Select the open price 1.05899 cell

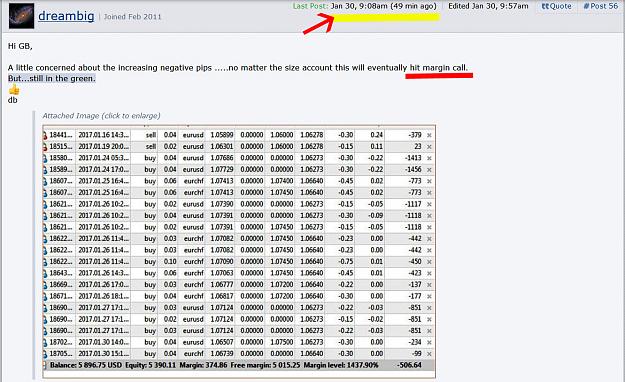pos(222,135)
